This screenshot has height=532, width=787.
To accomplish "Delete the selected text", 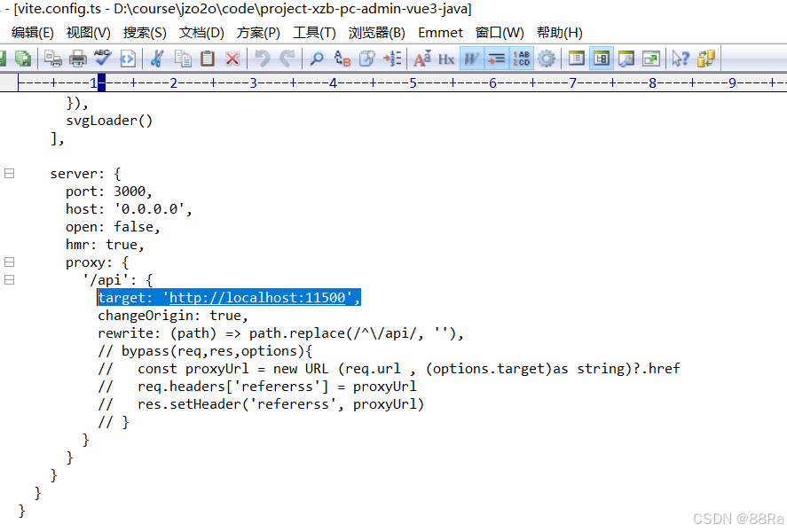I will (232, 59).
